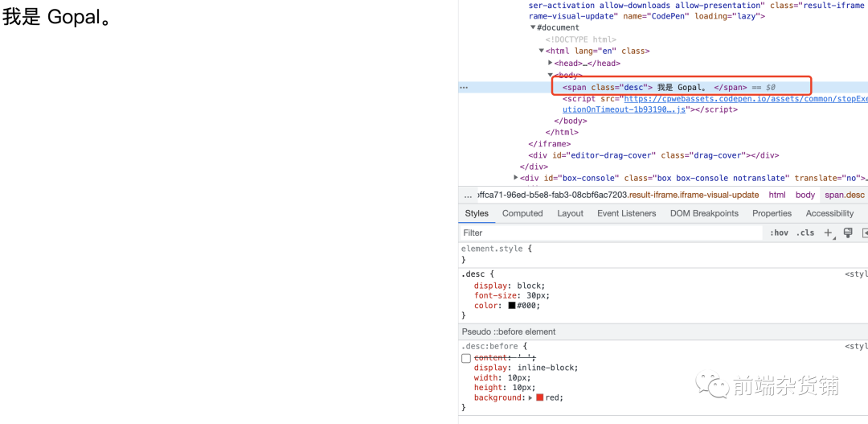Open the Accessibility tab

(829, 213)
